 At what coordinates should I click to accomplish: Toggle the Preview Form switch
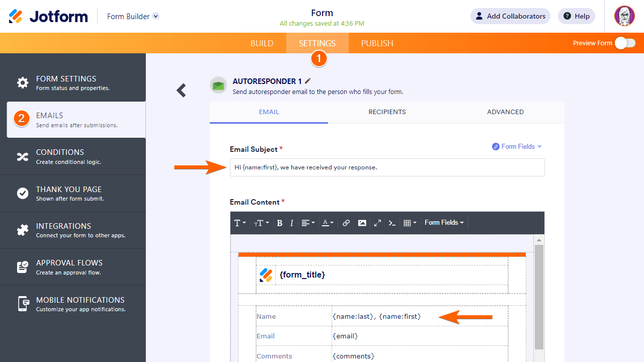(625, 43)
